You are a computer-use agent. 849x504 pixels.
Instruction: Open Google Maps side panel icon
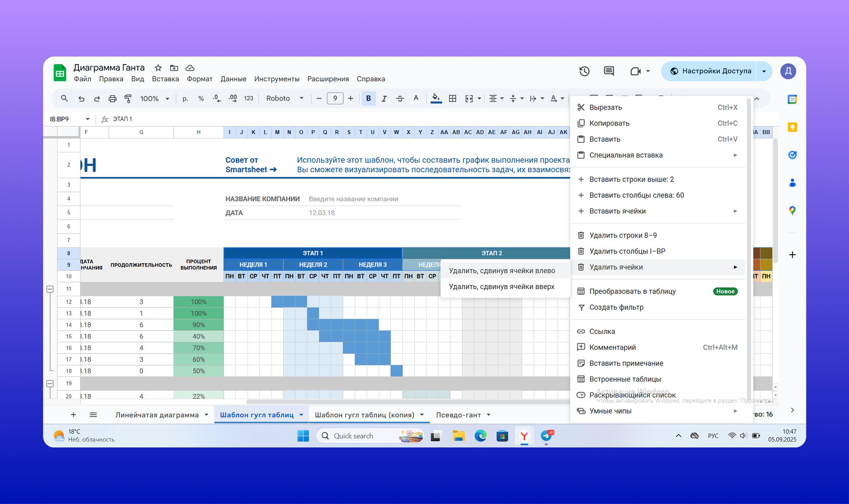coord(792,210)
